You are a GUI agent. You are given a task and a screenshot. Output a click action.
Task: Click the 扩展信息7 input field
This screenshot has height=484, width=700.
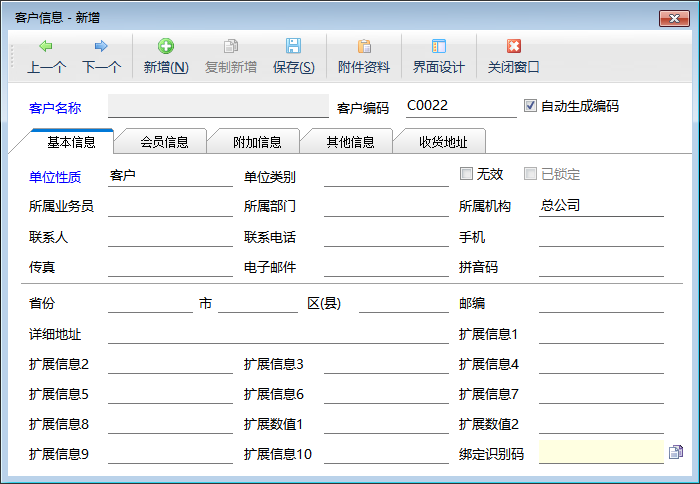pyautogui.click(x=601, y=393)
